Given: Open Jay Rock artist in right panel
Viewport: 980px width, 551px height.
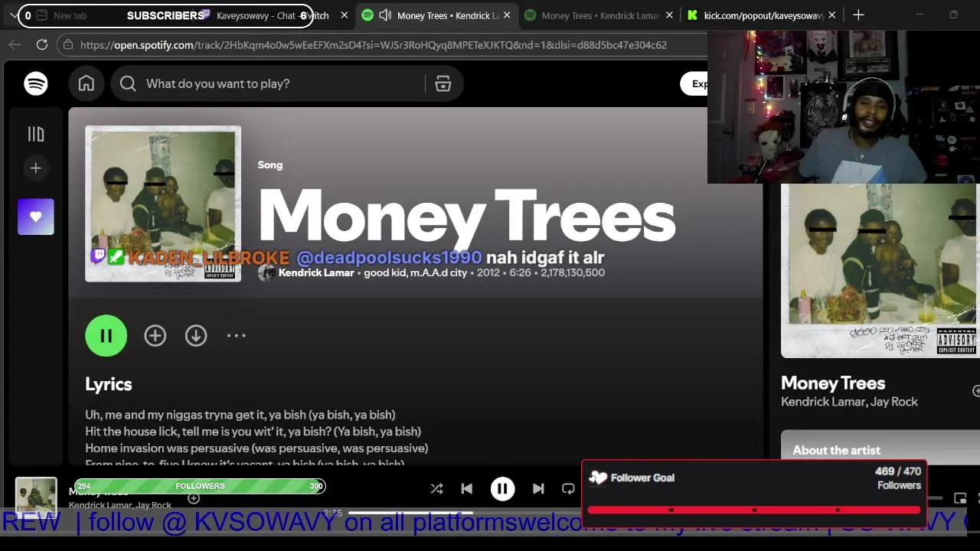Looking at the screenshot, I should (893, 402).
